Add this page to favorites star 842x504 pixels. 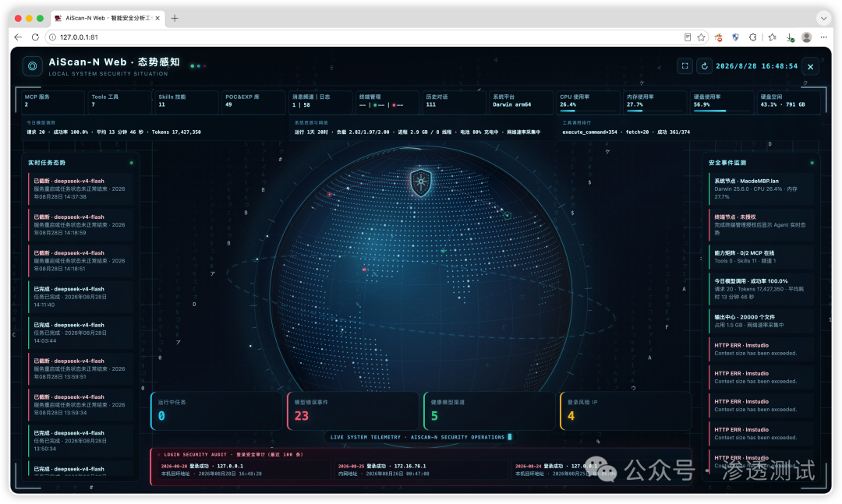(x=702, y=37)
